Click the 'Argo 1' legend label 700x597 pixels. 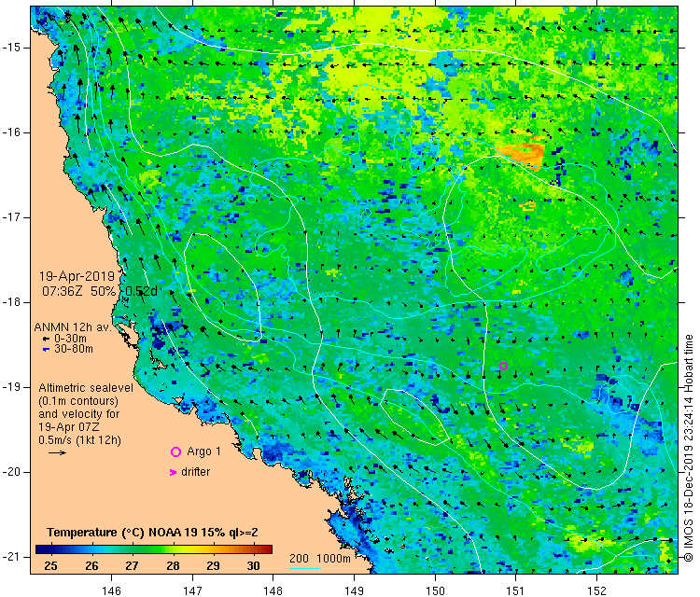click(x=203, y=451)
